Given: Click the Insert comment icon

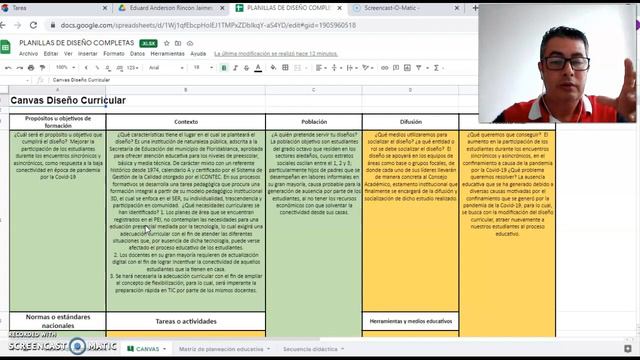Looking at the screenshot, I should click(396, 68).
